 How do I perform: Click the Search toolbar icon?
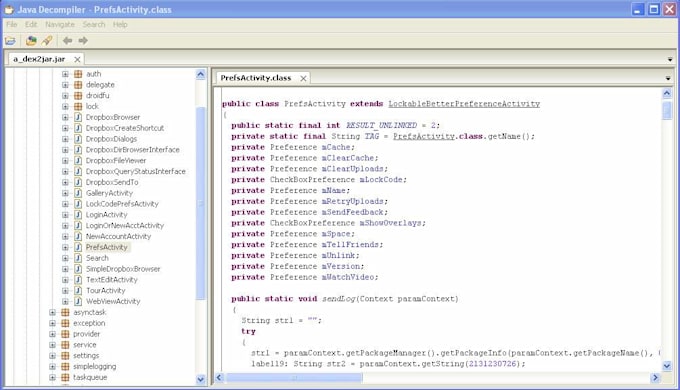[x=47, y=41]
